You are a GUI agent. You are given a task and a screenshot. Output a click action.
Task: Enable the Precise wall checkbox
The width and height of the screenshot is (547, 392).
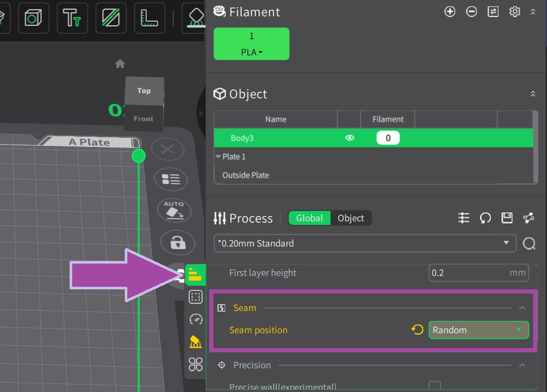pos(435,386)
